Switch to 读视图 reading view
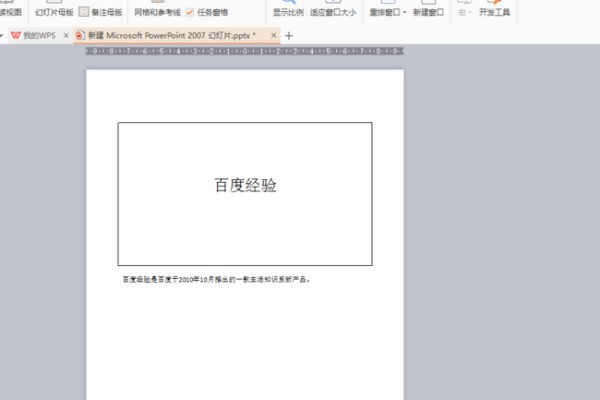600x400 pixels. click(11, 12)
